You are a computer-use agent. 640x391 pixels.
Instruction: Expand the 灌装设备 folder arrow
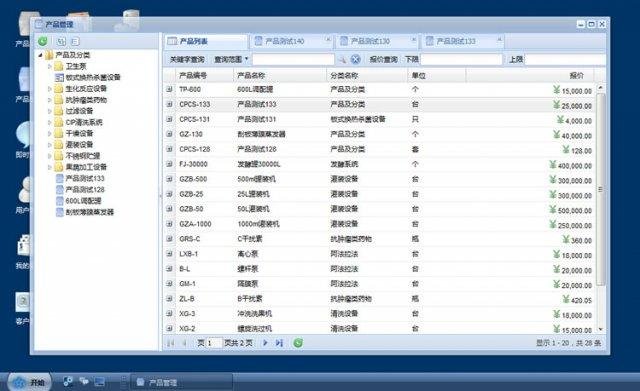point(50,144)
